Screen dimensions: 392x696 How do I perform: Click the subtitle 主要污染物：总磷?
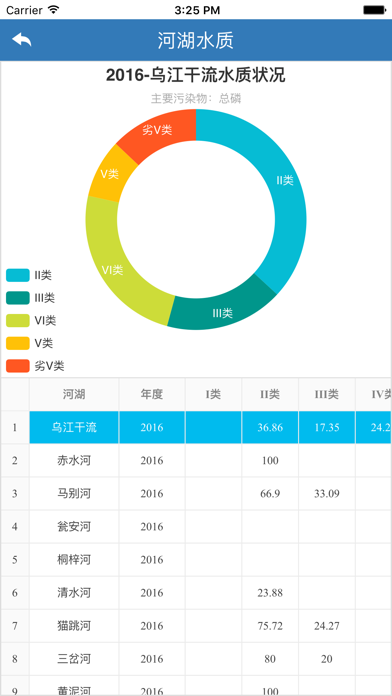196,99
